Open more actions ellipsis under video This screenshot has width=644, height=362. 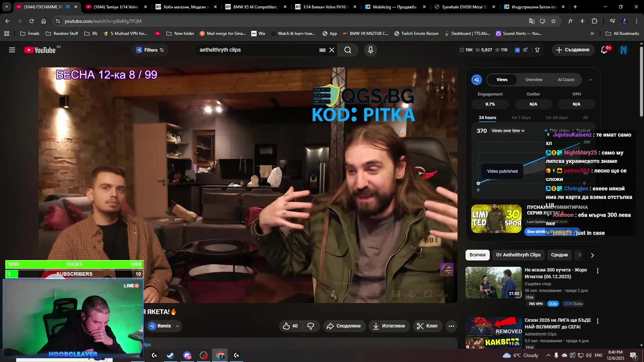click(x=451, y=326)
